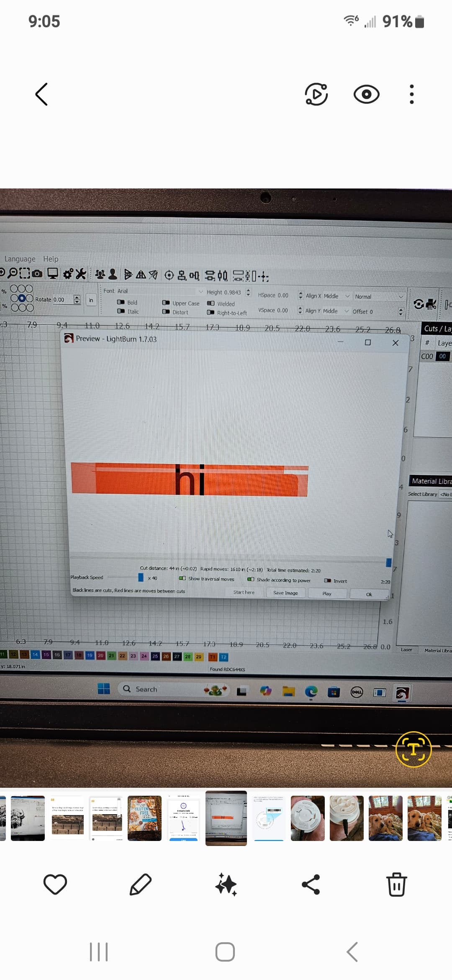Toggle the Welded switch

pyautogui.click(x=211, y=303)
